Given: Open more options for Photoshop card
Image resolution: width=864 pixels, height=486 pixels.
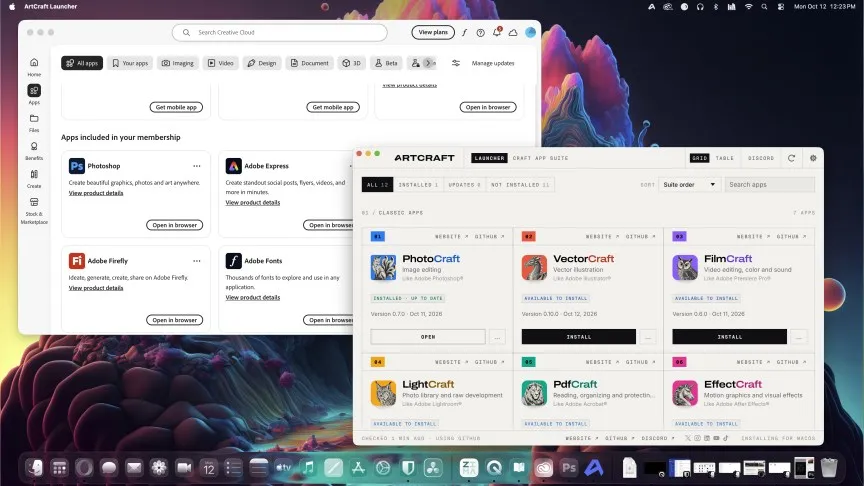Looking at the screenshot, I should [x=197, y=166].
